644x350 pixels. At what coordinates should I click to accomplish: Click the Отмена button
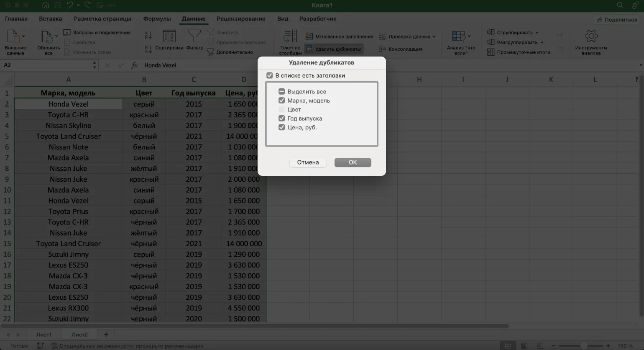coord(308,162)
